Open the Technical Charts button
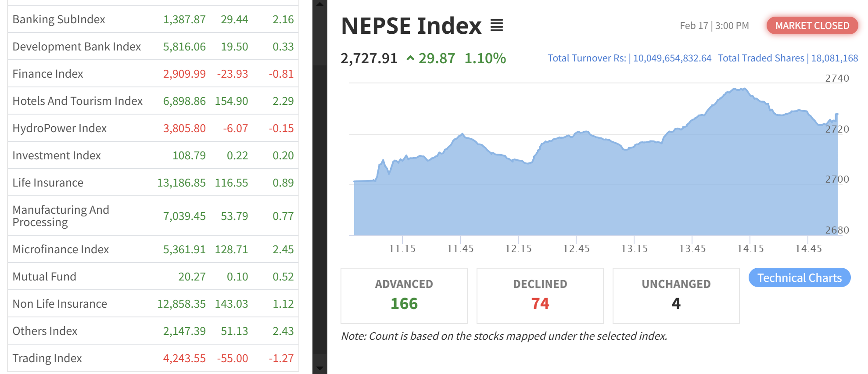868x374 pixels. (x=799, y=278)
